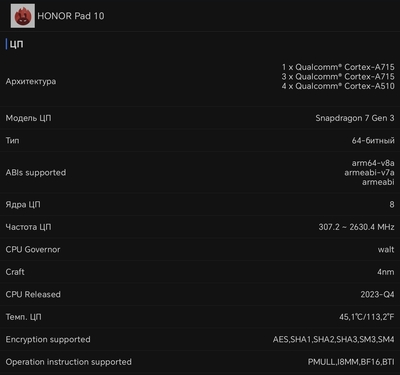This screenshot has width=400, height=375.
Task: Open the ЦП section header
Action: (x=16, y=44)
